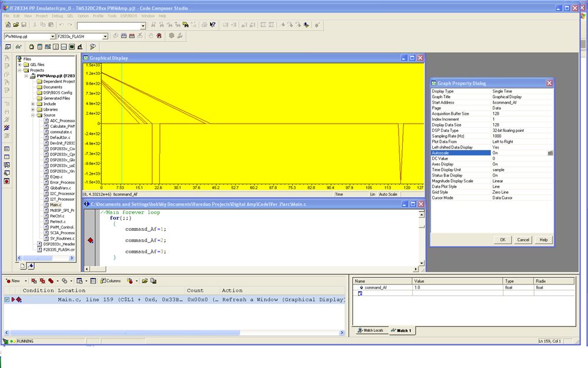Click the Rebuild All toolbar icon
This screenshot has width=588, height=368.
[131, 35]
